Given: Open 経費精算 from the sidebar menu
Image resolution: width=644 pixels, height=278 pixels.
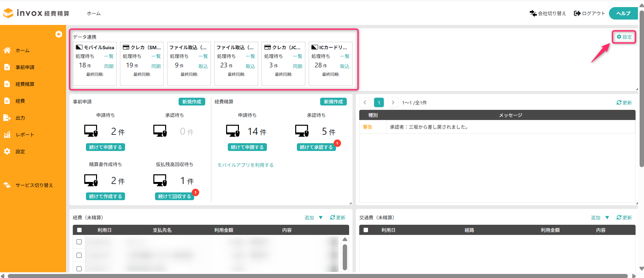Looking at the screenshot, I should coord(25,84).
